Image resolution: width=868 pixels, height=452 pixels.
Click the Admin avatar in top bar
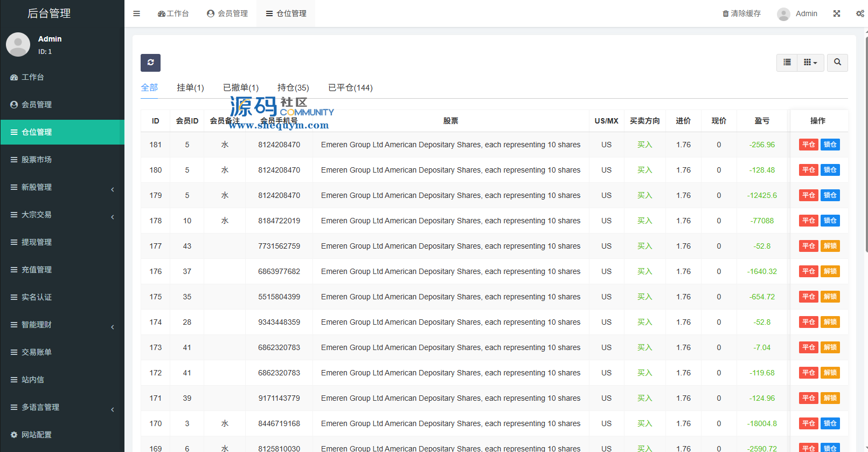[783, 14]
